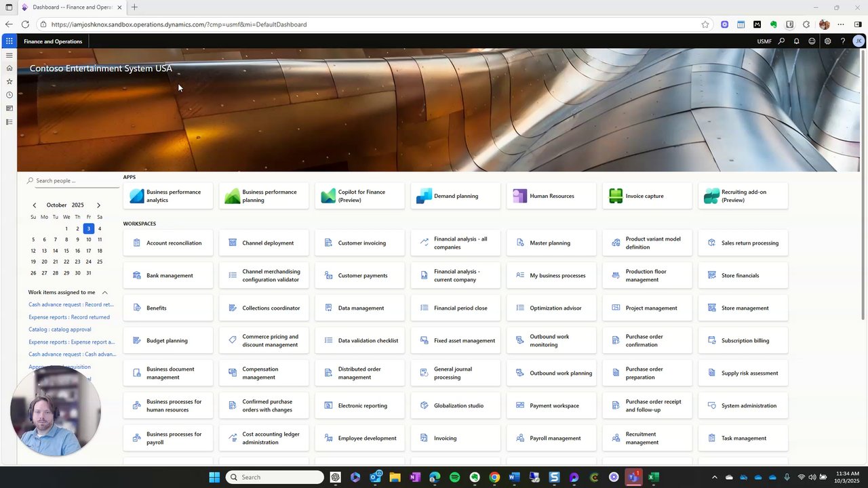Open the Bank management workspace
The width and height of the screenshot is (868, 488).
pos(168,275)
